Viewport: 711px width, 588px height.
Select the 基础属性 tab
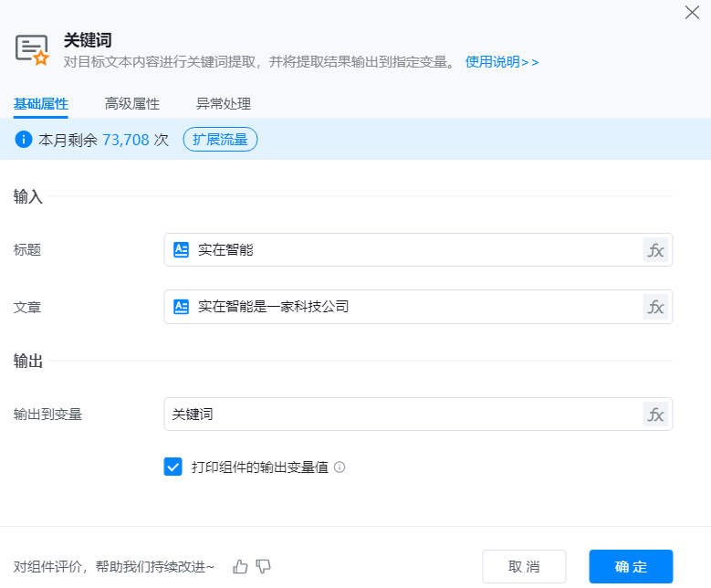(41, 104)
